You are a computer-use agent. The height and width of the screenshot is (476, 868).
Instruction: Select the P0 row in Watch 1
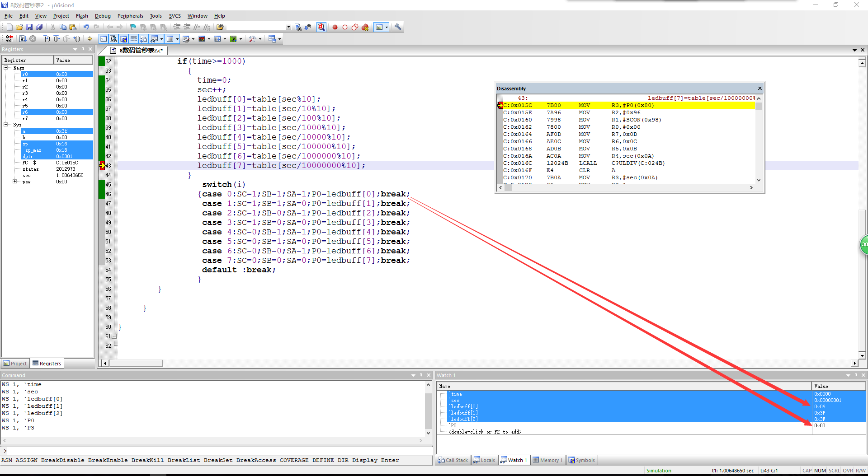point(651,425)
